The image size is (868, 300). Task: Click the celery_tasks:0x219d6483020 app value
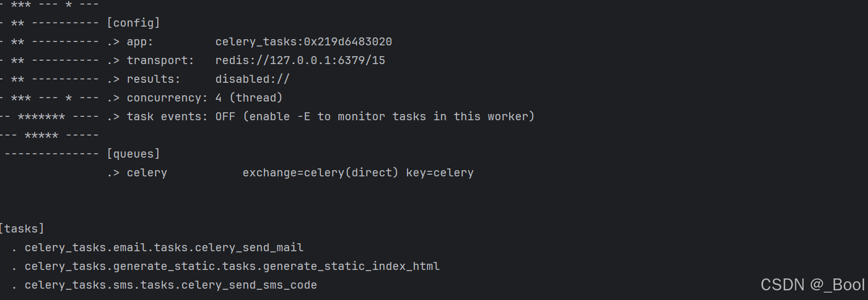(304, 42)
